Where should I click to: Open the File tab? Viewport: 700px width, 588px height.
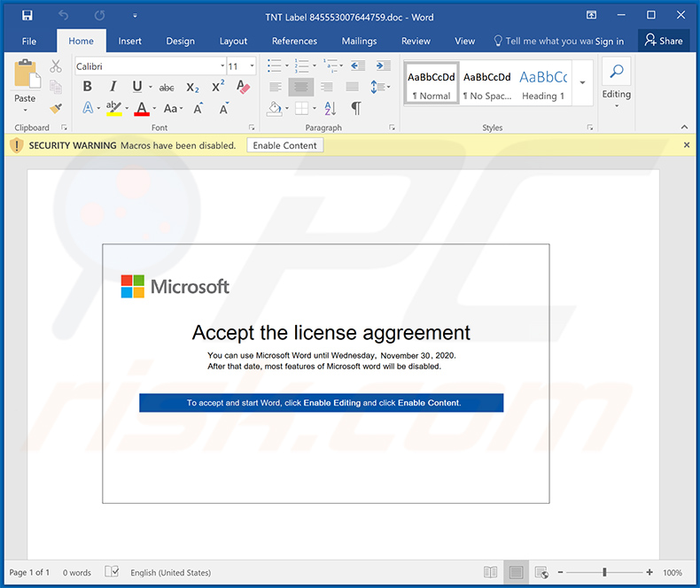coord(29,41)
